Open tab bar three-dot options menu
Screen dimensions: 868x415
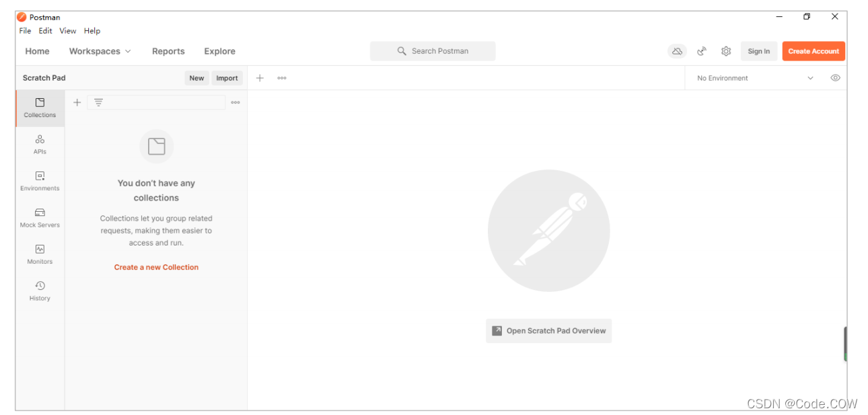[x=282, y=78]
